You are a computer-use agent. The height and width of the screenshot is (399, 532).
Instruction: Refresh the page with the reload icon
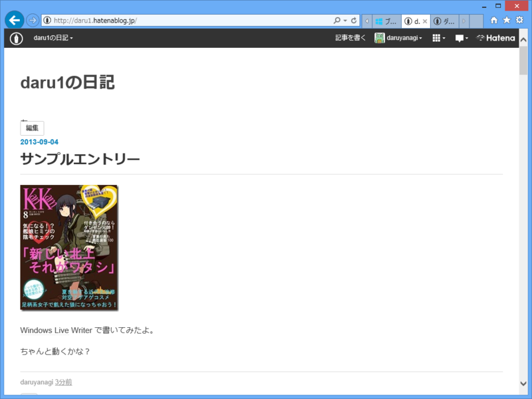354,21
